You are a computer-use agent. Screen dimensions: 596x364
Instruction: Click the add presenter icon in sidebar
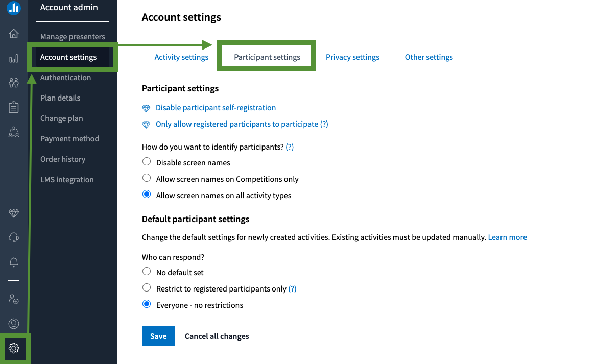[14, 299]
